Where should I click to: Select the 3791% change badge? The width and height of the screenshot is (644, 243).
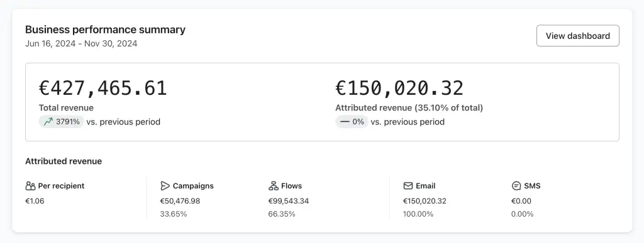pyautogui.click(x=62, y=122)
